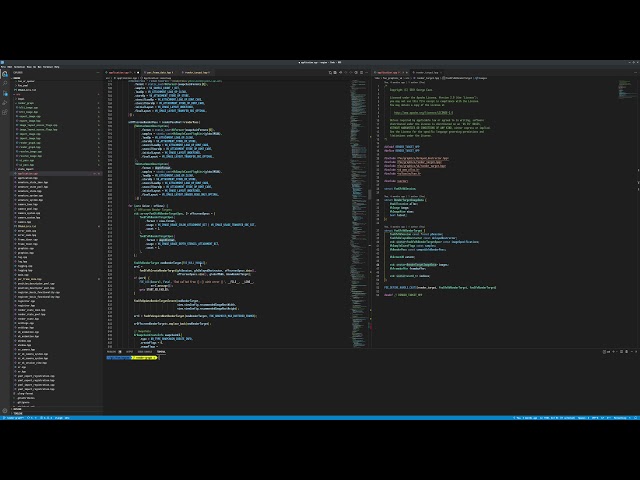This screenshot has width=640, height=480.
Task: Select the TERMINAL panel tab
Action: point(161,351)
